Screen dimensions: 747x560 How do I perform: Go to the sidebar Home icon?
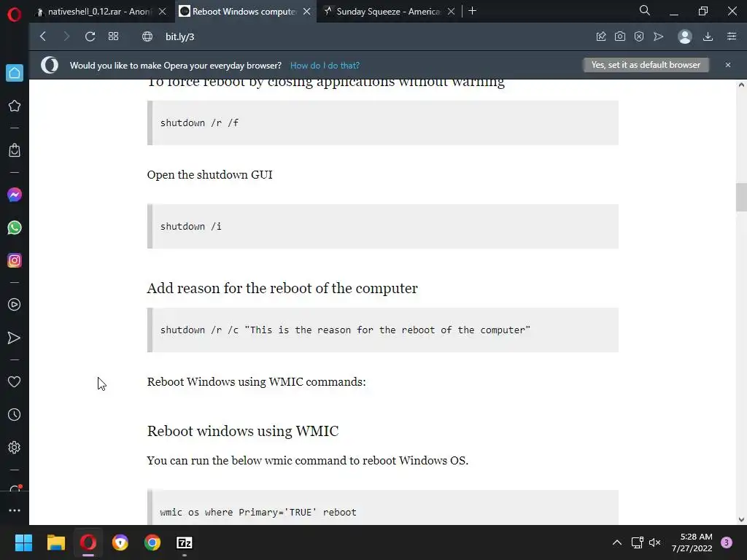click(15, 73)
